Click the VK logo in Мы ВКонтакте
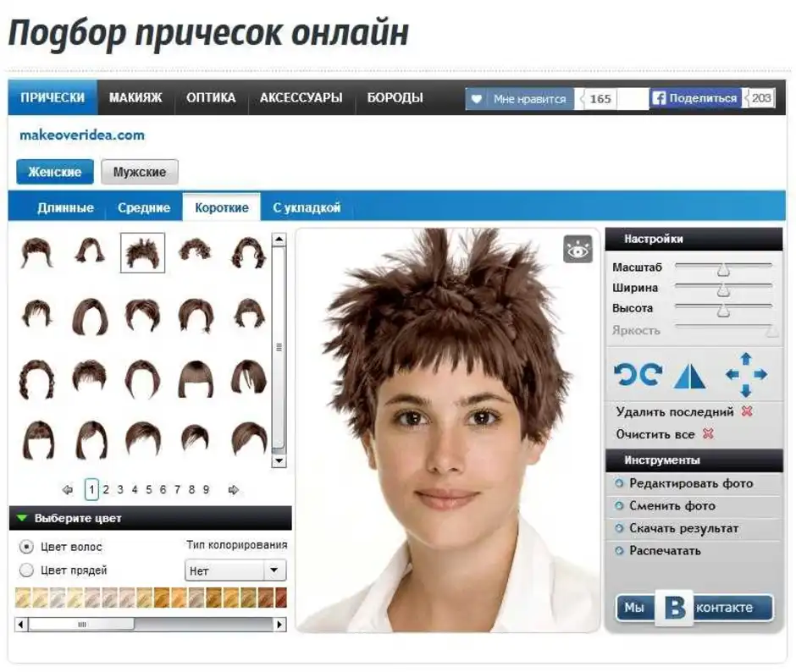 pos(674,607)
